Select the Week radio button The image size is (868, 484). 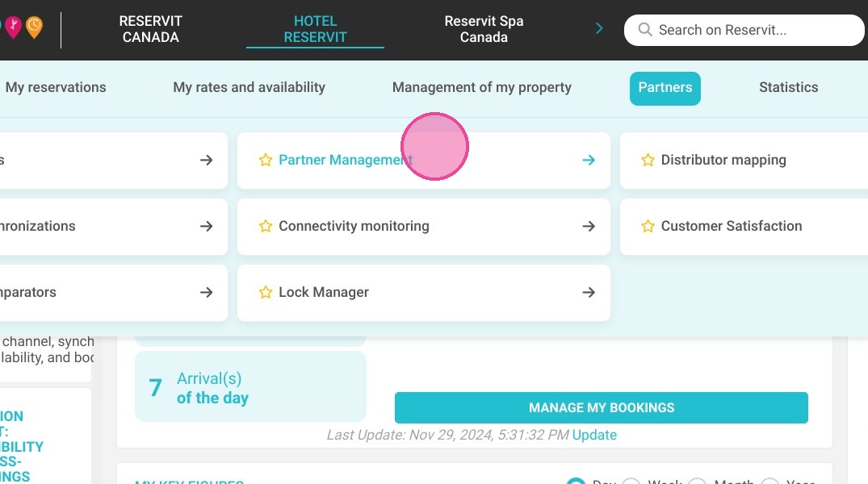click(x=631, y=482)
